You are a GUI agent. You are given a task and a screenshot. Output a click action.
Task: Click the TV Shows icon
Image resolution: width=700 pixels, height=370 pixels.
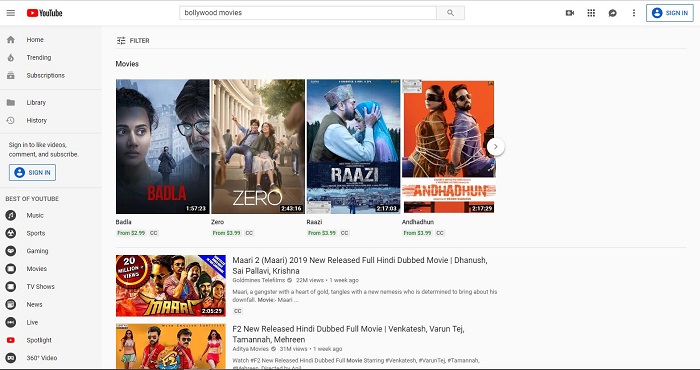(11, 287)
